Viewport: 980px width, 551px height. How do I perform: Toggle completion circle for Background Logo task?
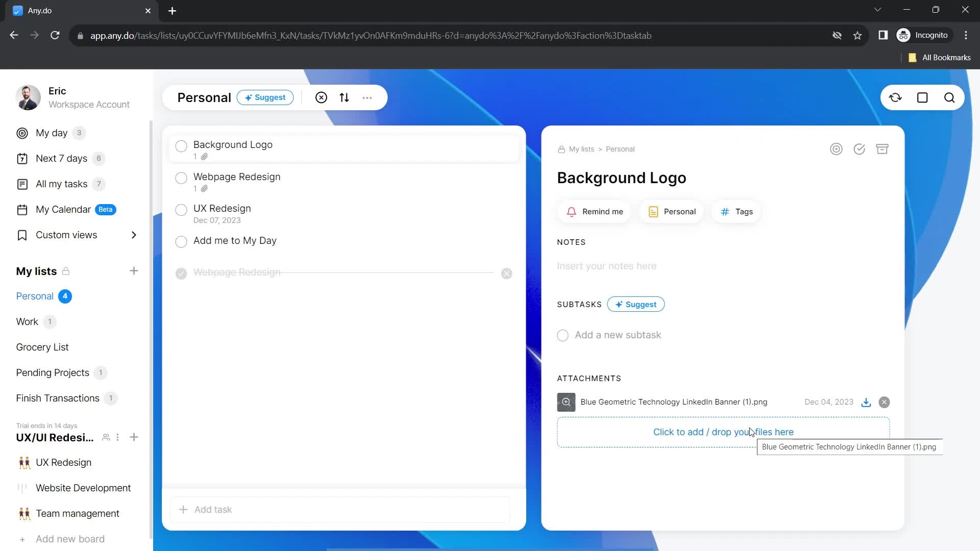(x=182, y=145)
